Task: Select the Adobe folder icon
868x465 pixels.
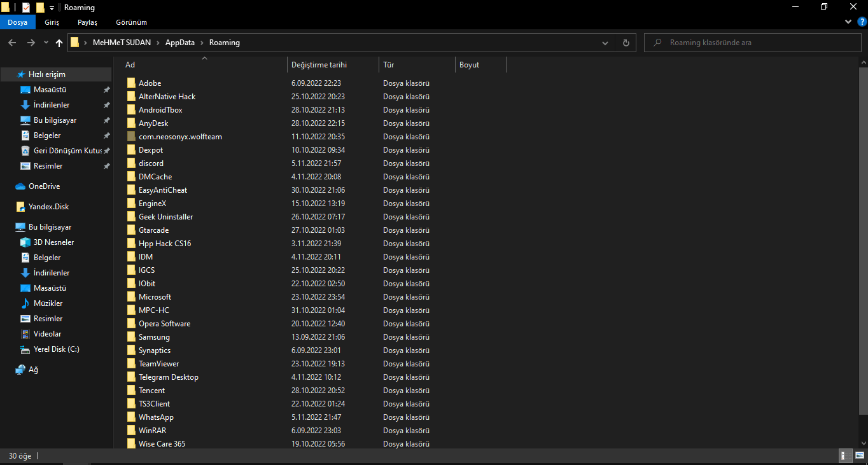Action: [131, 83]
